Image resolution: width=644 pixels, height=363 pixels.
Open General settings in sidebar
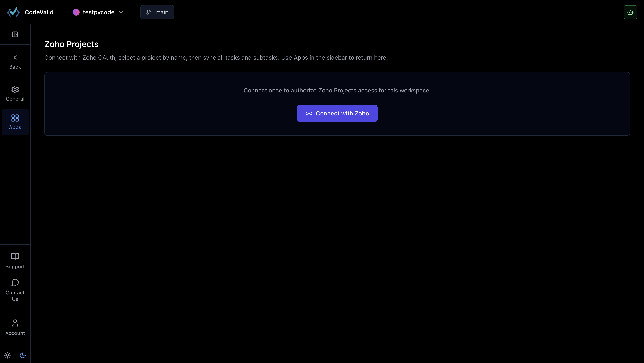coord(15,94)
